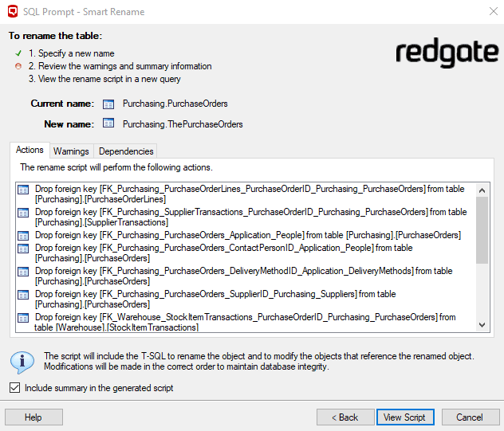This screenshot has height=431, width=504.
Task: Select the FK_Purchasing_PurchaseOrders_SupplierID drop action row
Action: [x=246, y=299]
